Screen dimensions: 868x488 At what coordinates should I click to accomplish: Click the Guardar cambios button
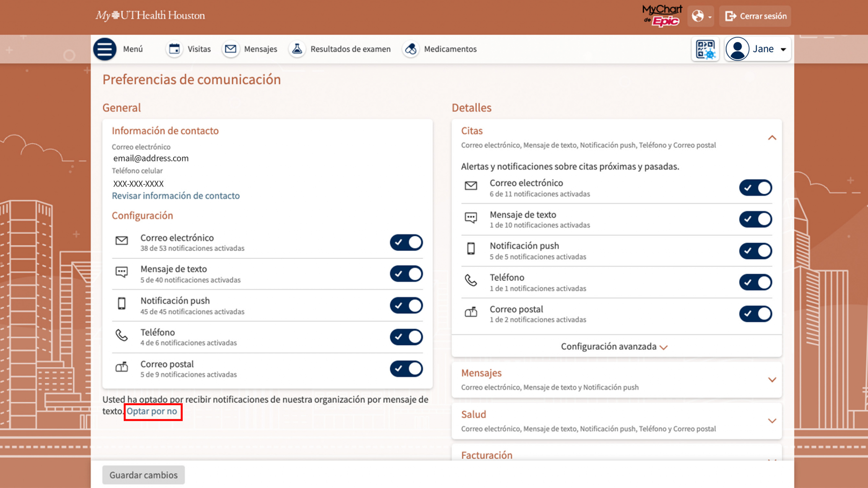(x=143, y=475)
